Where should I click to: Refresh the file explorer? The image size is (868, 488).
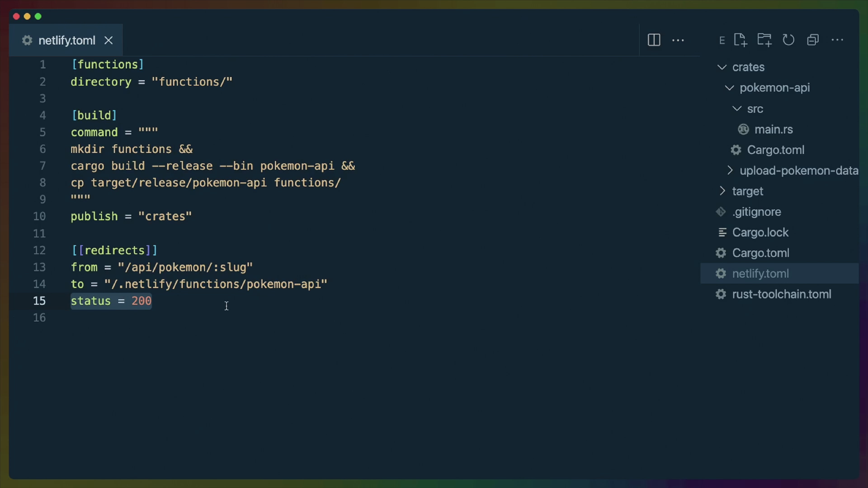coord(788,40)
